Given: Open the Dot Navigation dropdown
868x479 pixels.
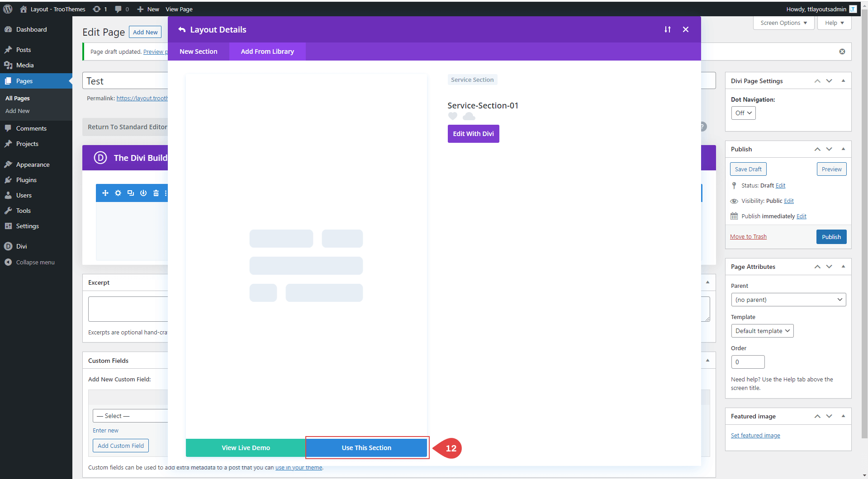Looking at the screenshot, I should click(743, 113).
